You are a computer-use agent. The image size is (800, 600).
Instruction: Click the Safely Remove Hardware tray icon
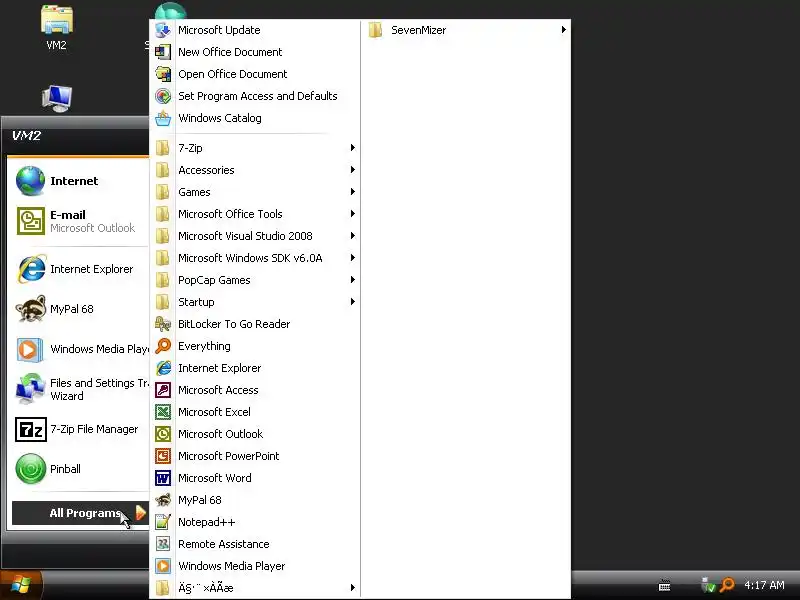[x=708, y=585]
